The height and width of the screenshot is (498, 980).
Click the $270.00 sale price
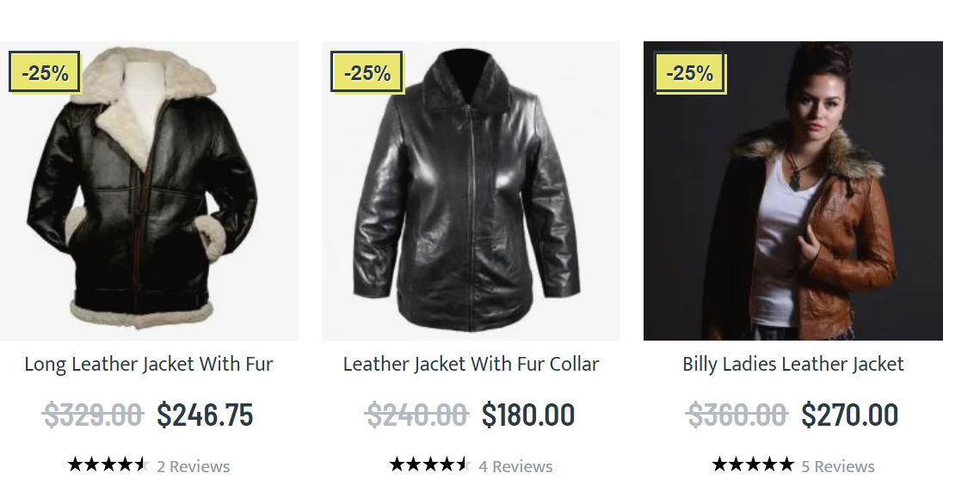tap(849, 415)
